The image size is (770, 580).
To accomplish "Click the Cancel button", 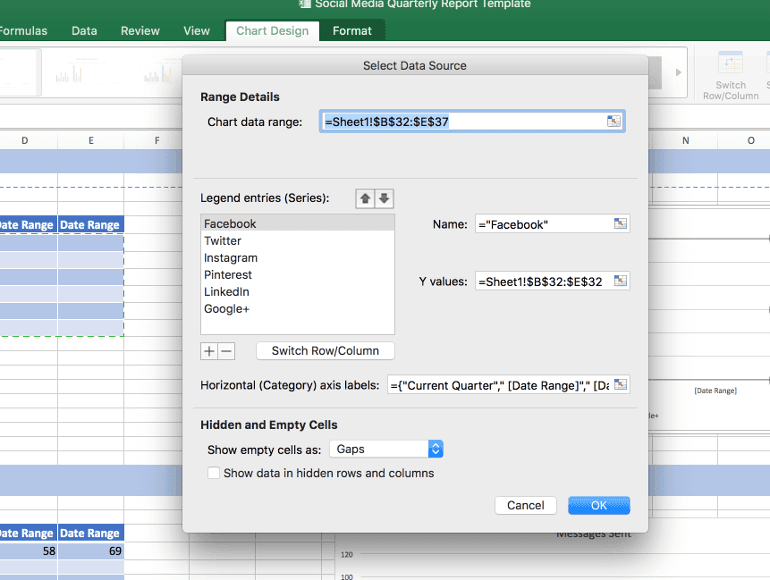I will click(x=525, y=505).
